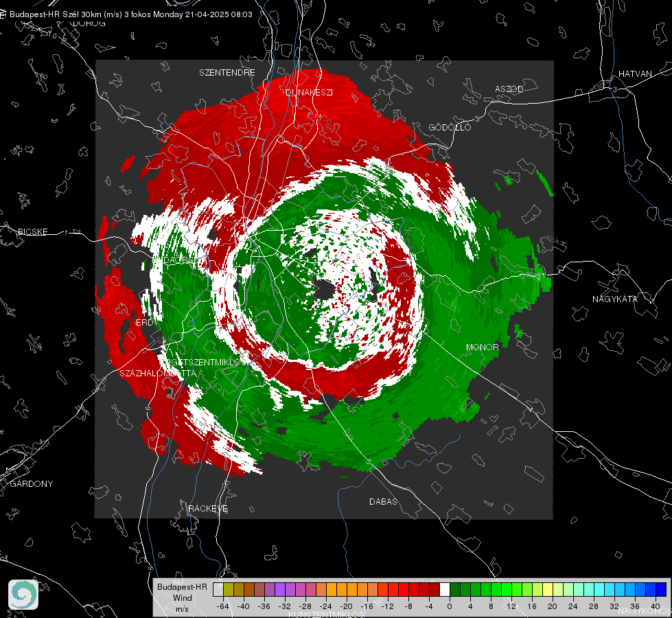Click the 16 legend scale value
Viewport: 672px width, 618px height.
click(x=532, y=606)
